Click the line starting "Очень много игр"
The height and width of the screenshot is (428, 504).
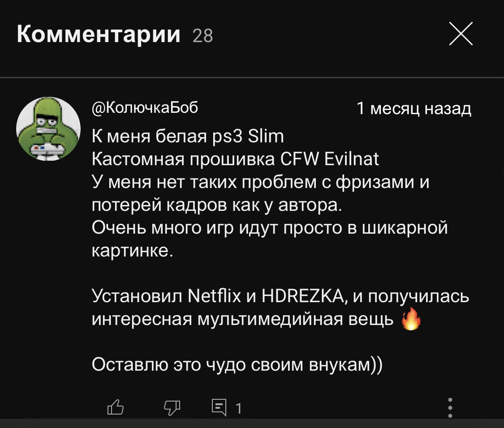point(269,227)
